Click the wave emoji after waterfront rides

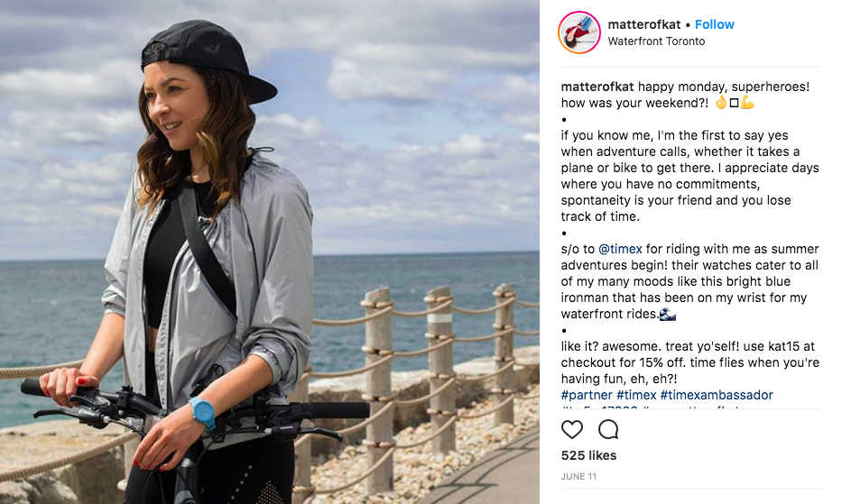click(x=668, y=314)
